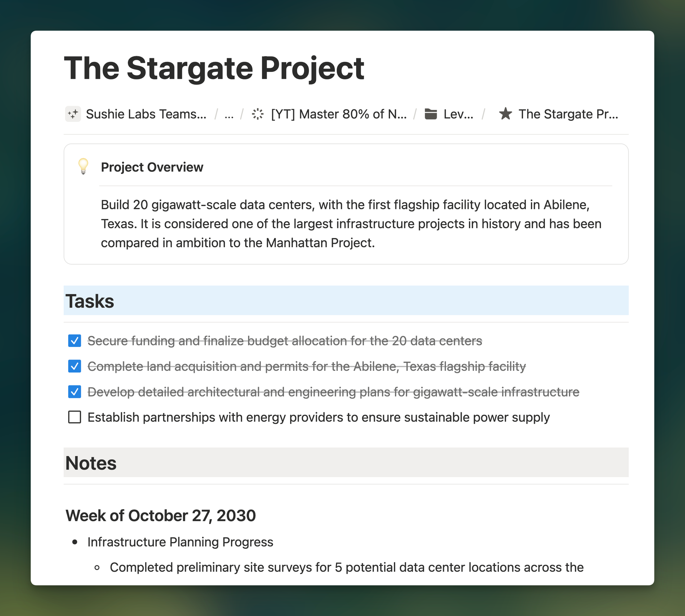This screenshot has width=685, height=616.
Task: Click the star icon in the breadcrumb
Action: [506, 114]
